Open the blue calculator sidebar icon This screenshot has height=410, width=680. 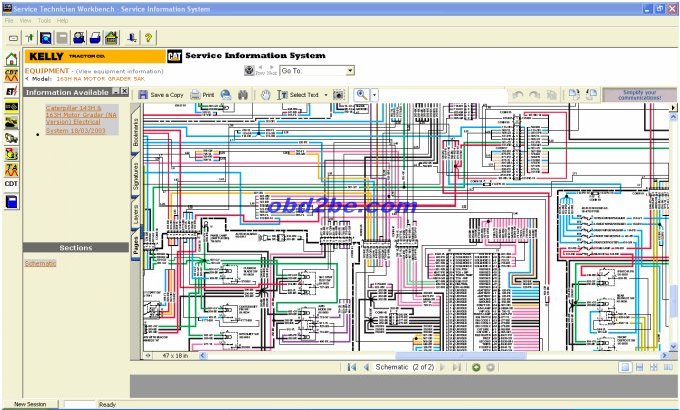point(11,202)
